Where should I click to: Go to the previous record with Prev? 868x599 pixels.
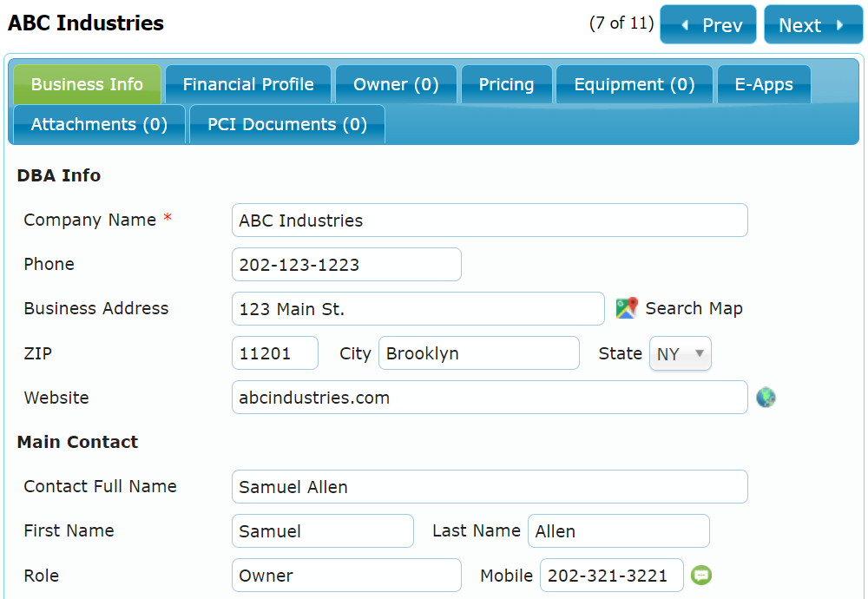708,25
